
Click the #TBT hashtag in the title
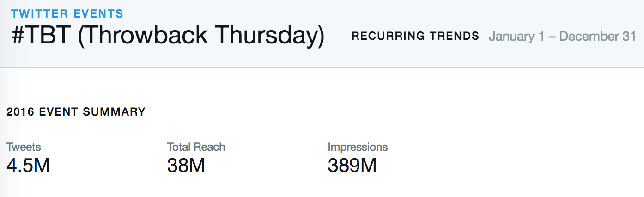pyautogui.click(x=41, y=36)
